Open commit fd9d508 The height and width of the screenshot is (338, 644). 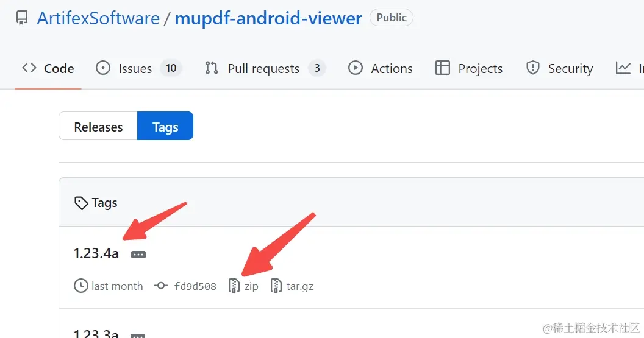[195, 286]
